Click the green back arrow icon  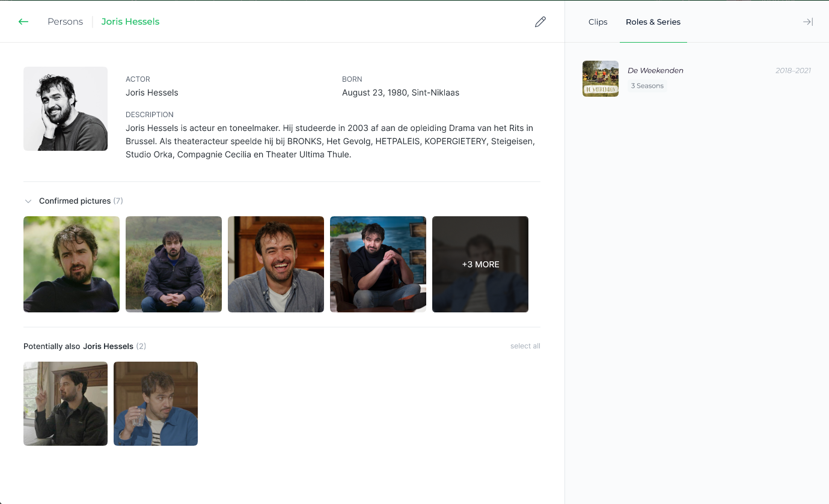pyautogui.click(x=23, y=22)
